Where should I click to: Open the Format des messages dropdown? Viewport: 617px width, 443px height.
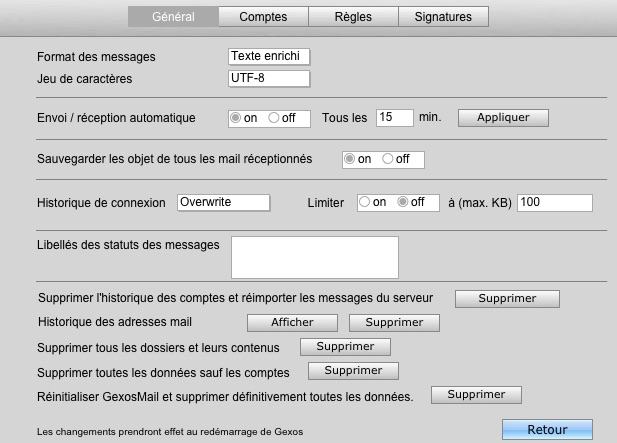coord(269,56)
